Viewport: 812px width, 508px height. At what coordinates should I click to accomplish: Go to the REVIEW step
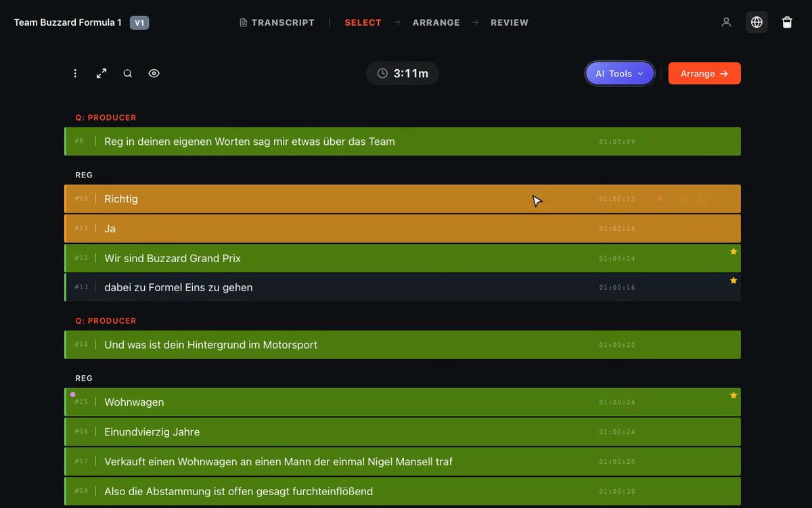point(510,22)
